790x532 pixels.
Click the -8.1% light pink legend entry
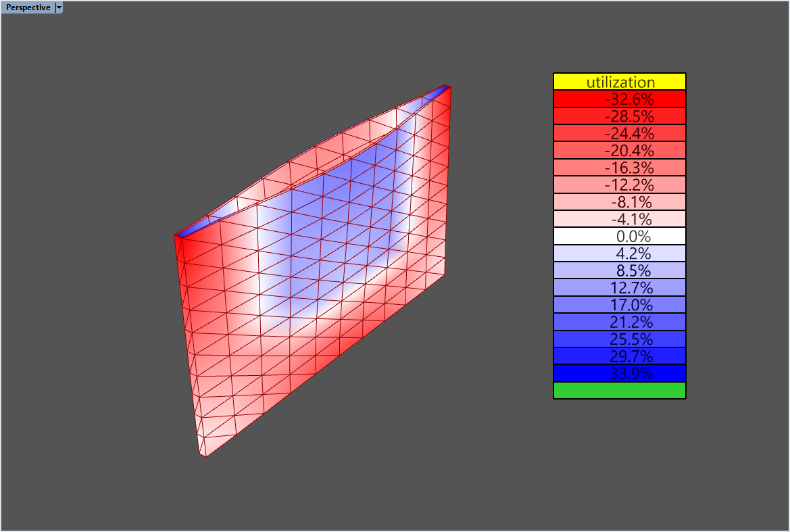coord(619,202)
